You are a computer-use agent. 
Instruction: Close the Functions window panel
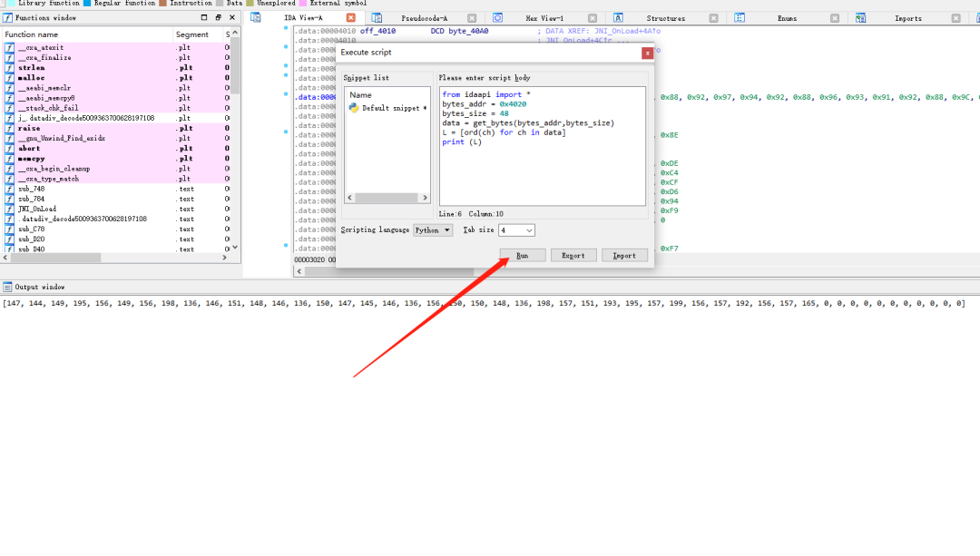coord(232,18)
